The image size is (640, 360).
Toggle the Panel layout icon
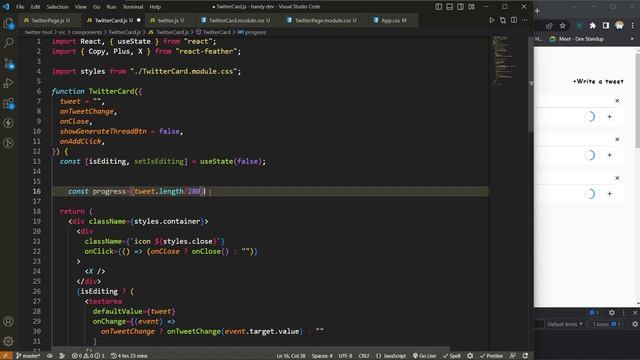pos(449,7)
